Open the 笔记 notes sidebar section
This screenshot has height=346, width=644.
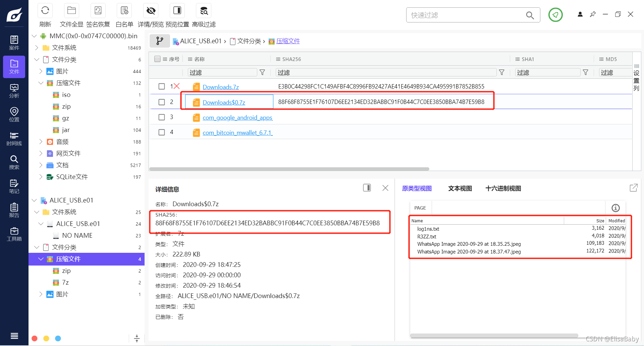point(14,187)
